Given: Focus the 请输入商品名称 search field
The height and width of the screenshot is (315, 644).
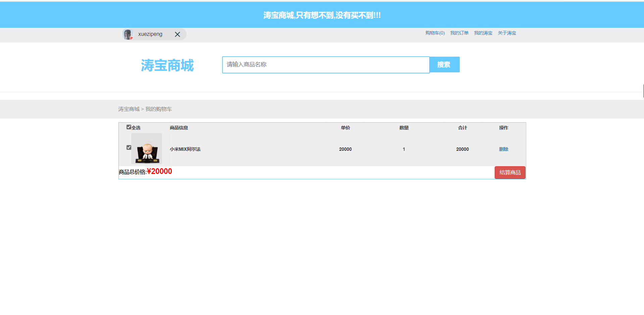Looking at the screenshot, I should click(326, 65).
